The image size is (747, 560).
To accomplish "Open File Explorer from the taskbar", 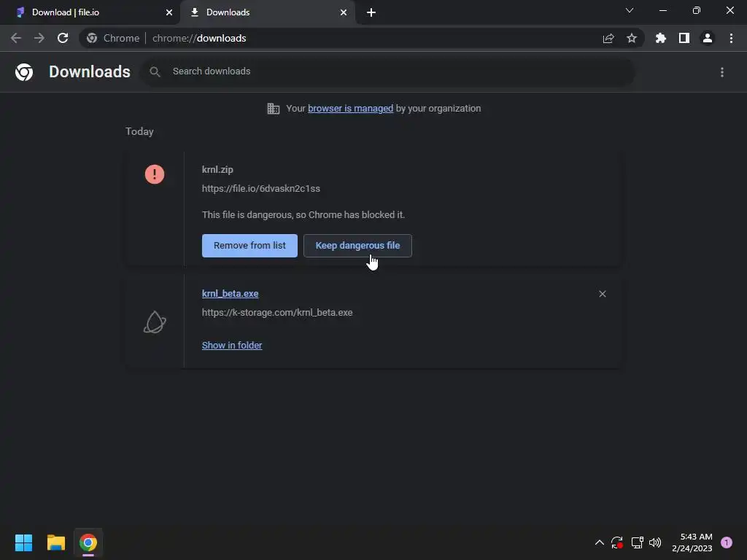I will click(56, 542).
